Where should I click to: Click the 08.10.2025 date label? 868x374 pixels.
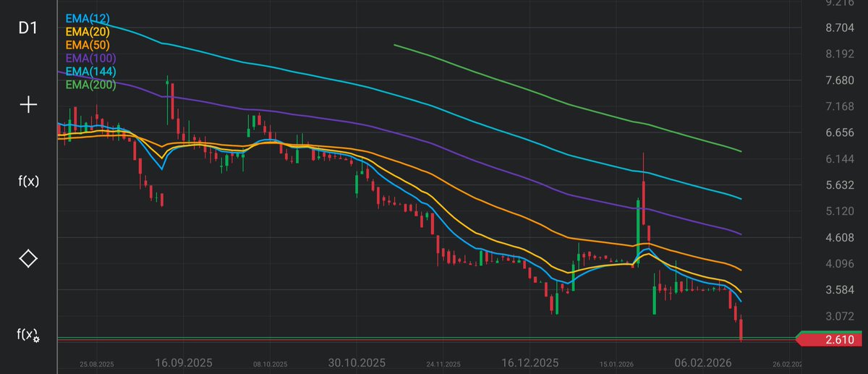271,364
